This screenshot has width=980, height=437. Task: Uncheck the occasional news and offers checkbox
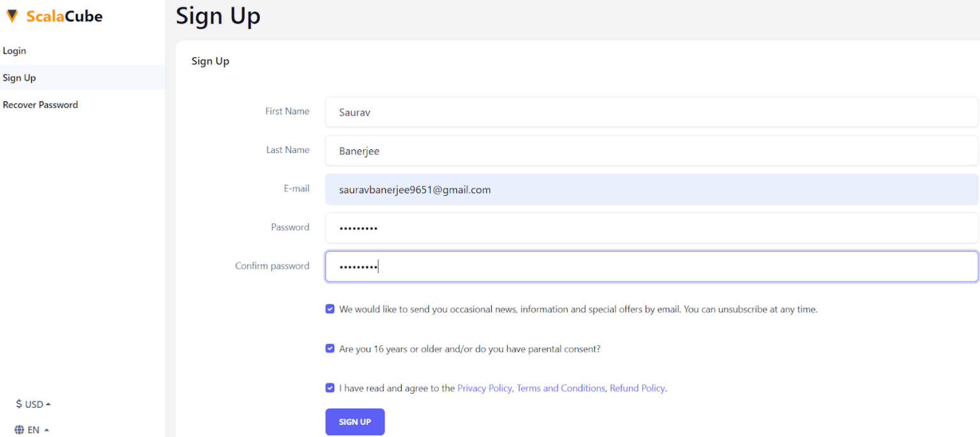tap(330, 309)
